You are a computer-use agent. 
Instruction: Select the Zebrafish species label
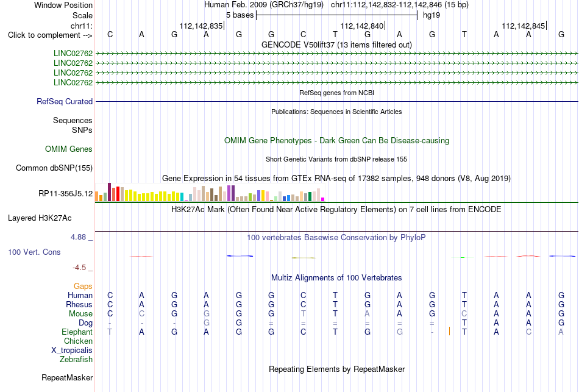pyautogui.click(x=76, y=359)
